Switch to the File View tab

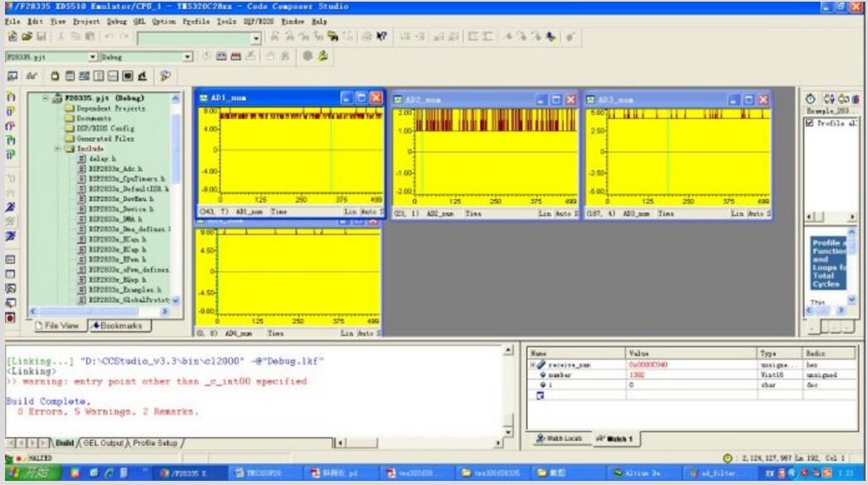pyautogui.click(x=57, y=325)
